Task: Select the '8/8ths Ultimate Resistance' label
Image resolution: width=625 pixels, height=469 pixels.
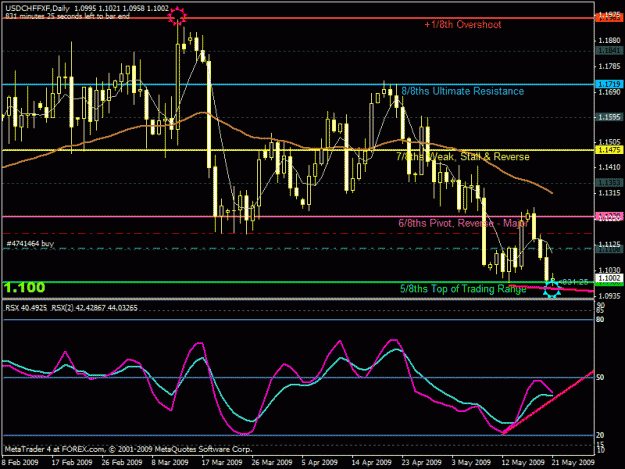Action: tap(462, 91)
